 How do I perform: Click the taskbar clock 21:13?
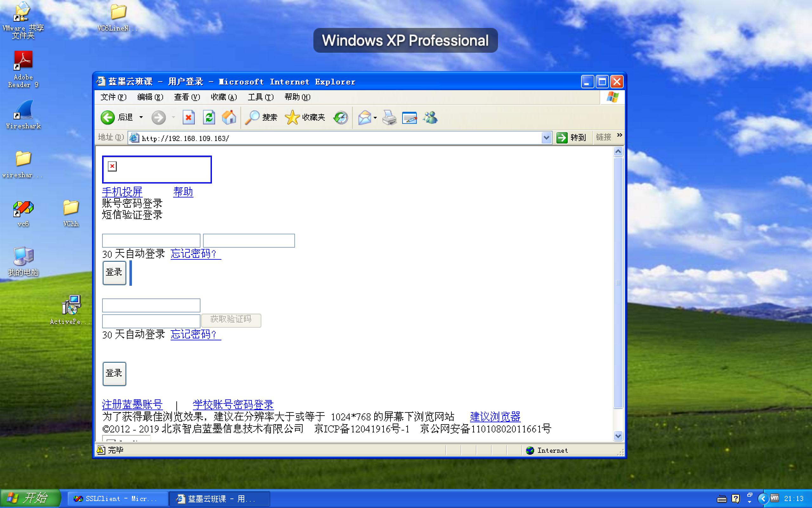click(x=794, y=498)
